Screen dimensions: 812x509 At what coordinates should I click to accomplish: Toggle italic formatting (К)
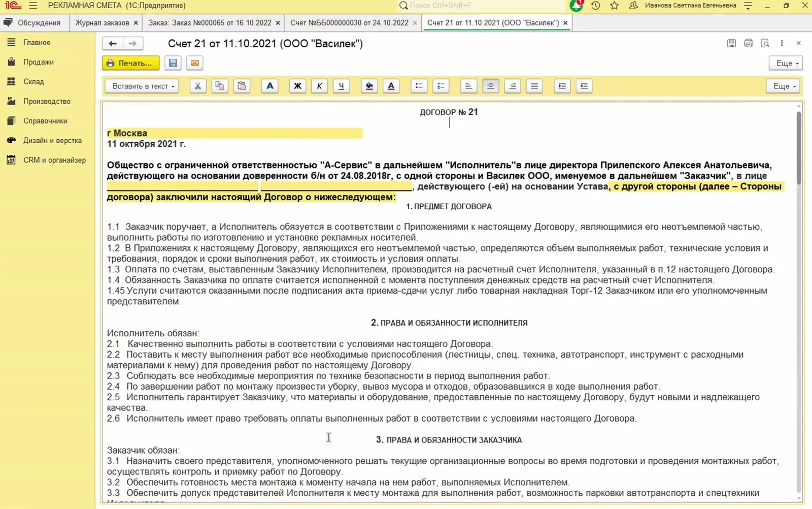click(319, 86)
